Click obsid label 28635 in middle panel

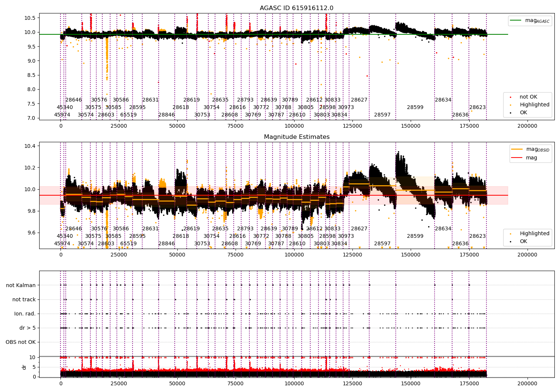click(220, 228)
